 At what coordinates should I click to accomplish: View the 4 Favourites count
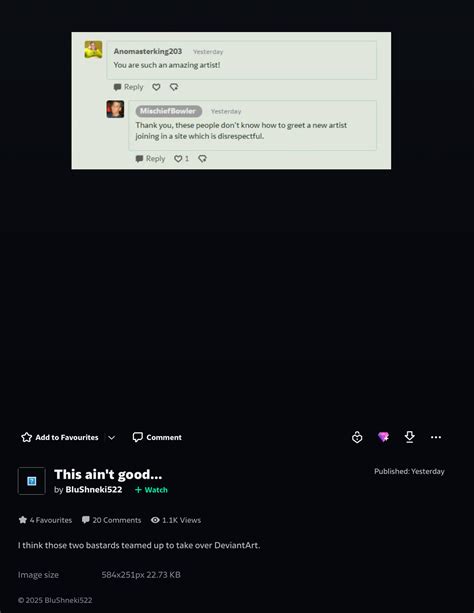[45, 520]
